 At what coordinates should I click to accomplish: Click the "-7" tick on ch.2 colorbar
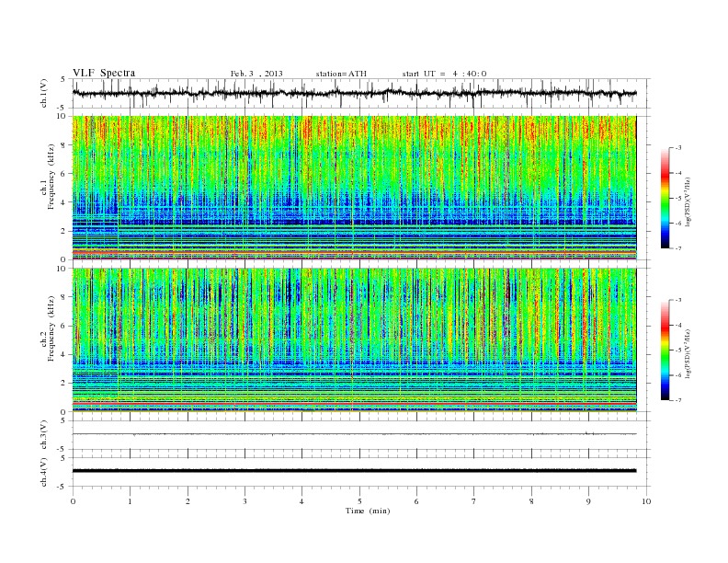pos(678,400)
